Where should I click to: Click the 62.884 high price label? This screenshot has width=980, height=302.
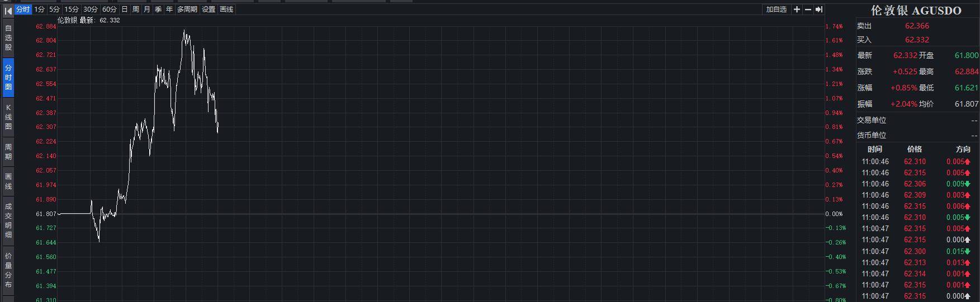967,71
